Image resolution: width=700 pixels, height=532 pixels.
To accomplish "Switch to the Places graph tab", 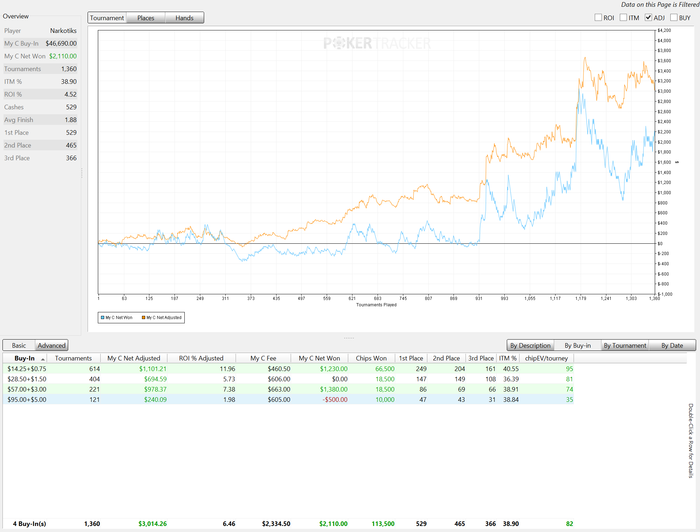I will click(146, 18).
